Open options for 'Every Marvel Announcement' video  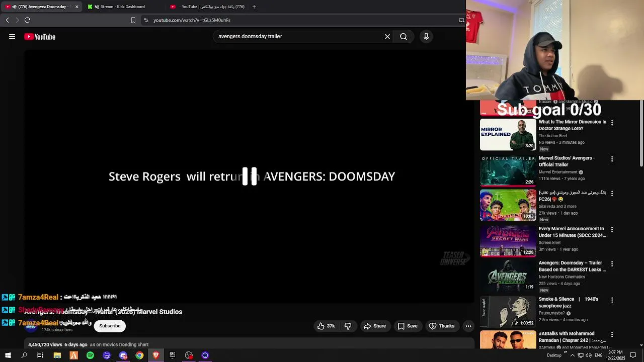[x=612, y=230]
